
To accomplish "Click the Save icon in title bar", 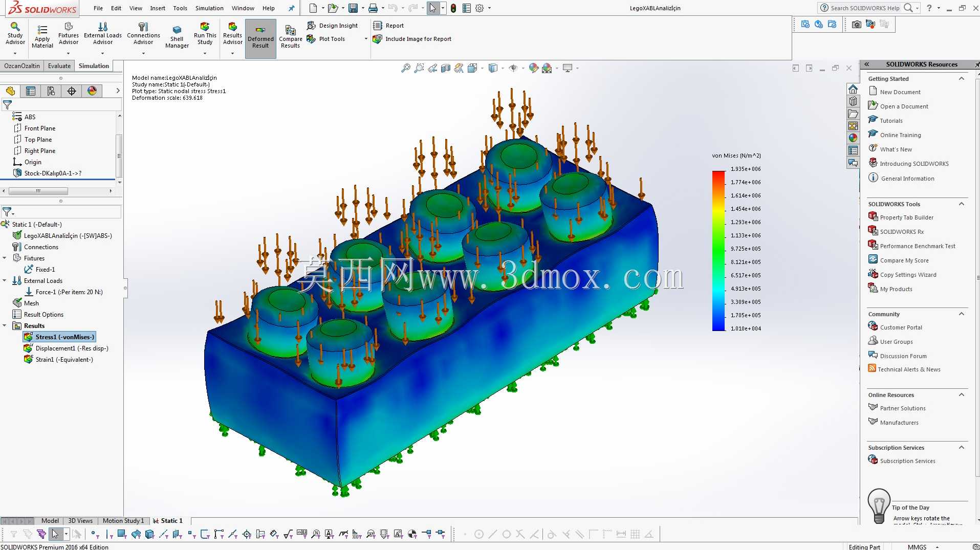I will click(x=353, y=8).
